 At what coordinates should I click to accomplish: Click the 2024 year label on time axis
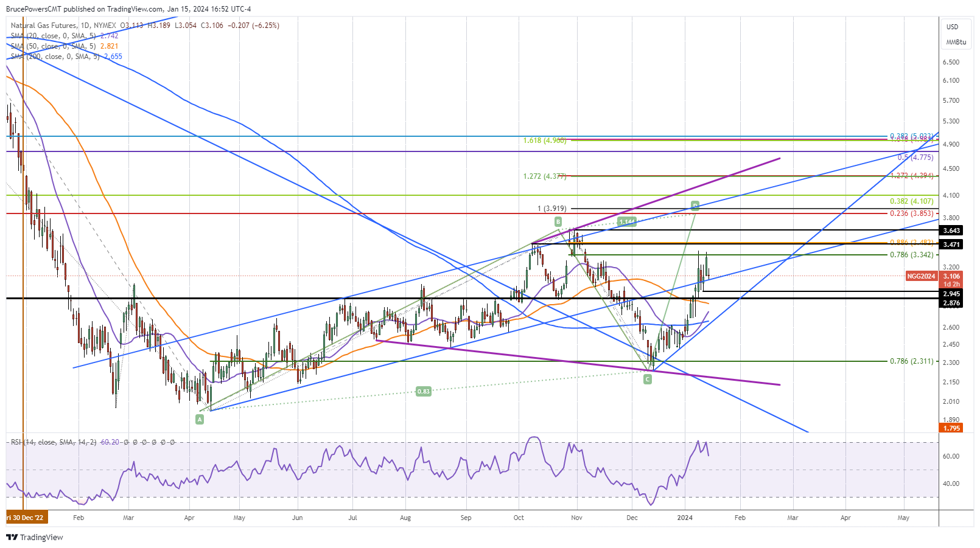point(685,518)
